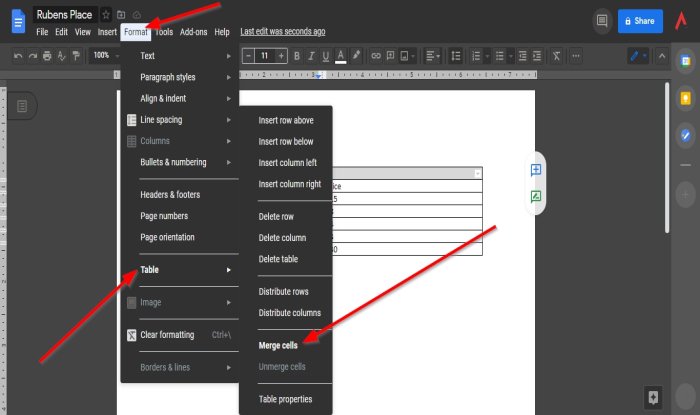The width and height of the screenshot is (700, 415).
Task: Toggle italic formatting
Action: (311, 56)
